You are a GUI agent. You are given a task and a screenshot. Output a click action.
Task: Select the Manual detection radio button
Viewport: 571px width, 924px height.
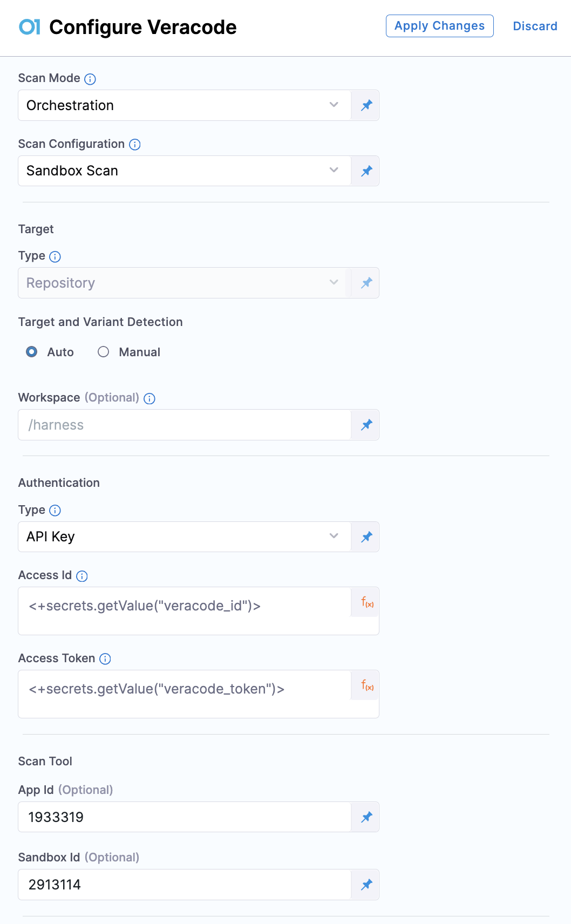click(x=103, y=352)
